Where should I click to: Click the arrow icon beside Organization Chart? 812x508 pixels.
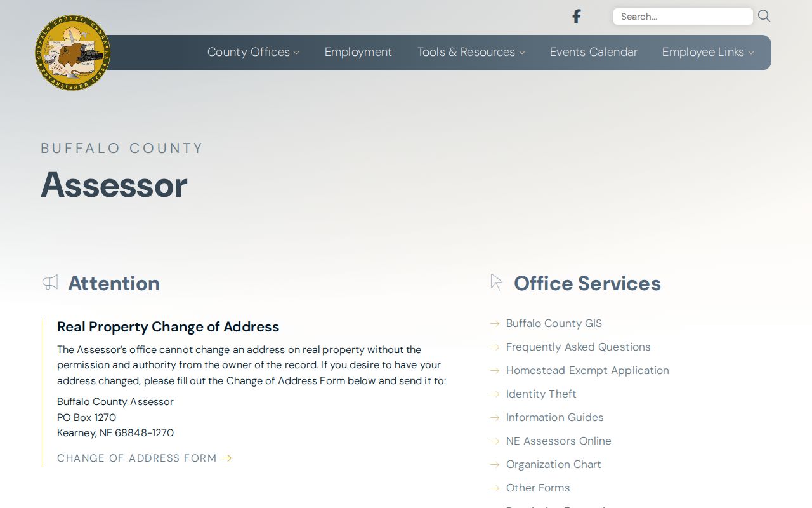click(495, 465)
